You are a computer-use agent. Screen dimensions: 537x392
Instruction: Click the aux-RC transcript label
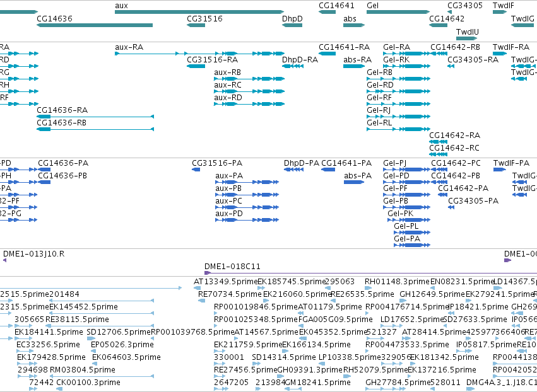pos(227,85)
